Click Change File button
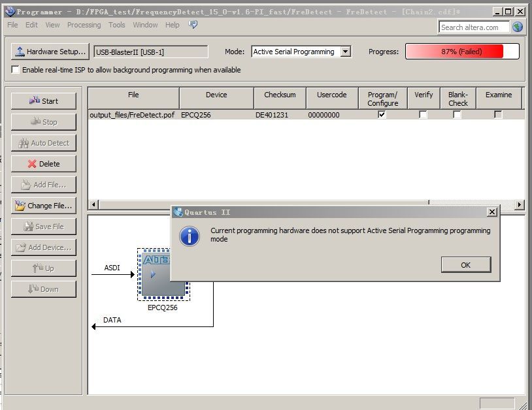Viewport: 532px width, 410px height. (43, 206)
